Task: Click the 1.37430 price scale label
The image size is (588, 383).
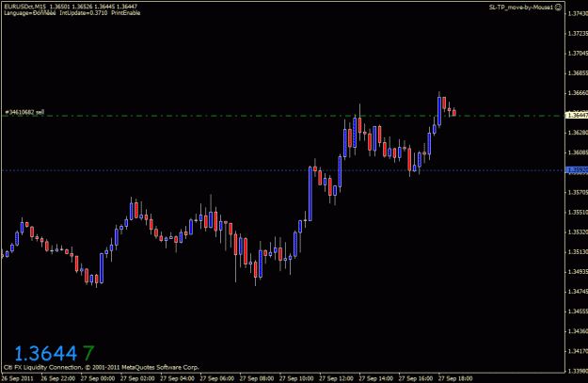Action: pos(578,13)
